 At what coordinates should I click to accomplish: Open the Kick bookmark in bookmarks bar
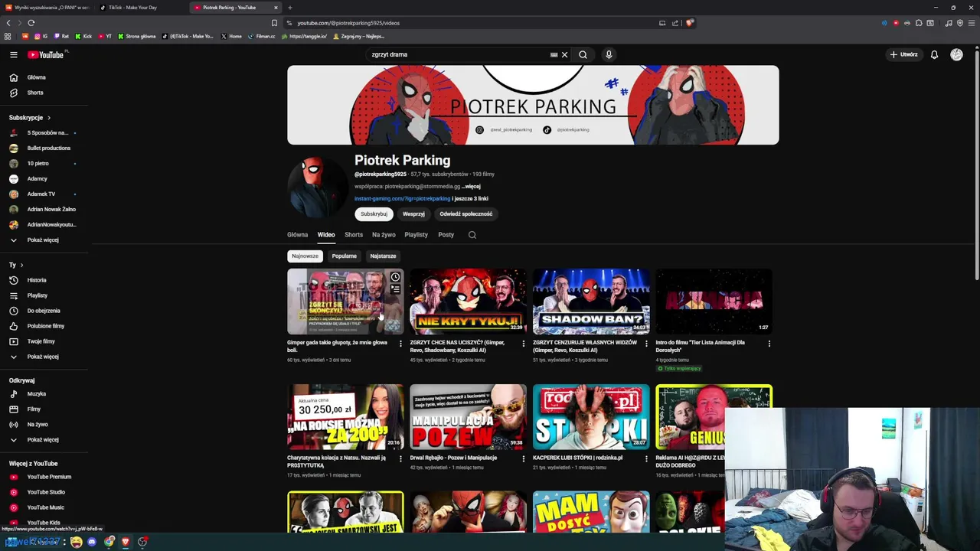coord(83,36)
